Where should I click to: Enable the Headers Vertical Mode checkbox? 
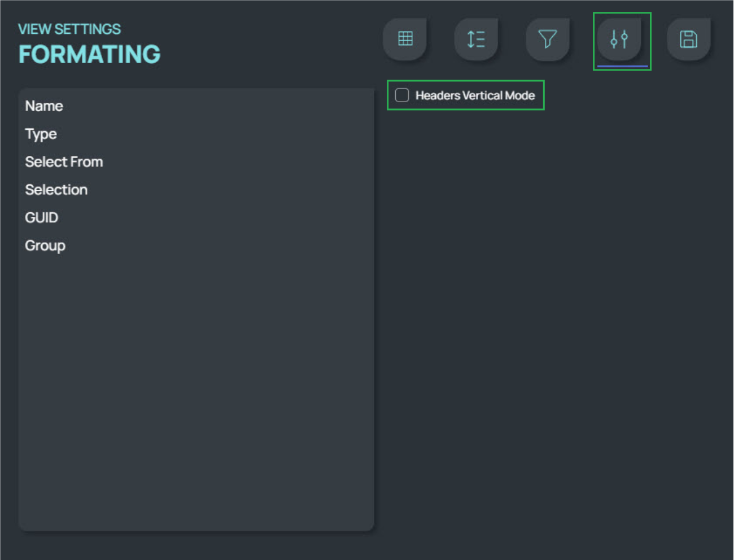402,95
